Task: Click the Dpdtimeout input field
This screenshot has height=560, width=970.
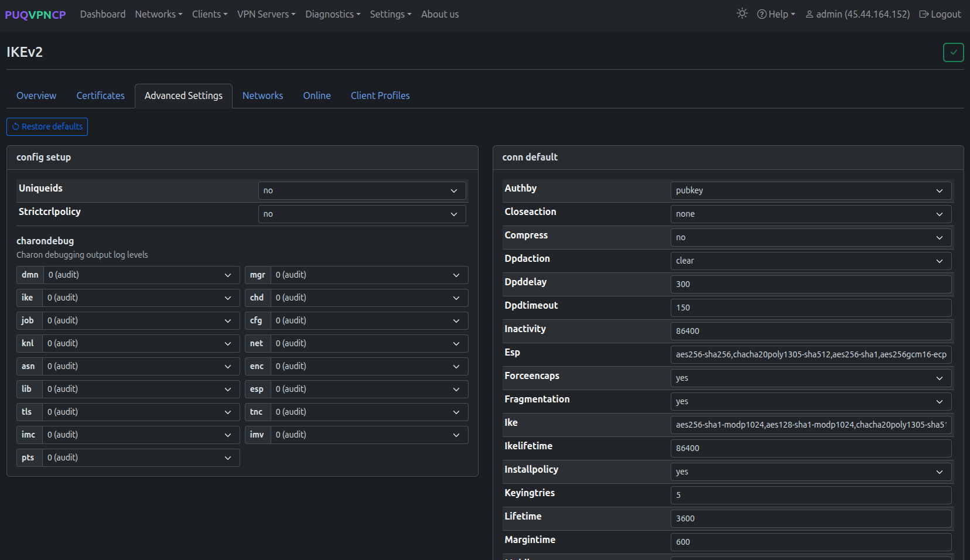Action: click(x=811, y=308)
